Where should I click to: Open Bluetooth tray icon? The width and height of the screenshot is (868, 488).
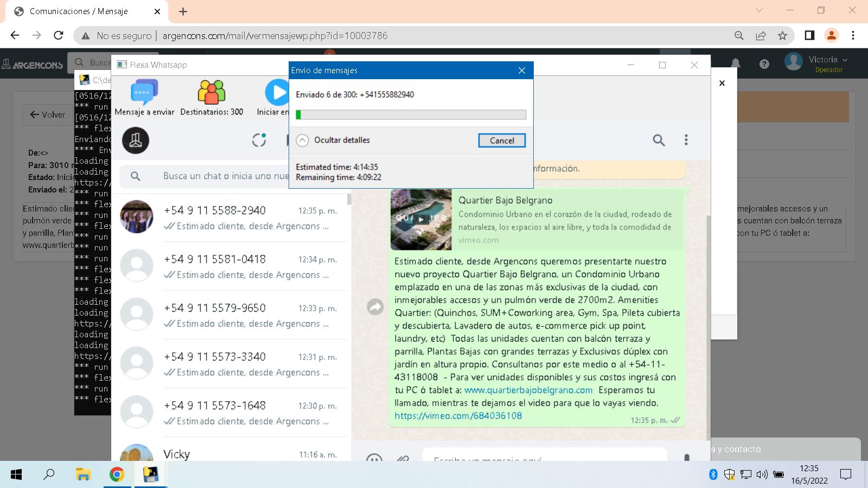click(713, 474)
